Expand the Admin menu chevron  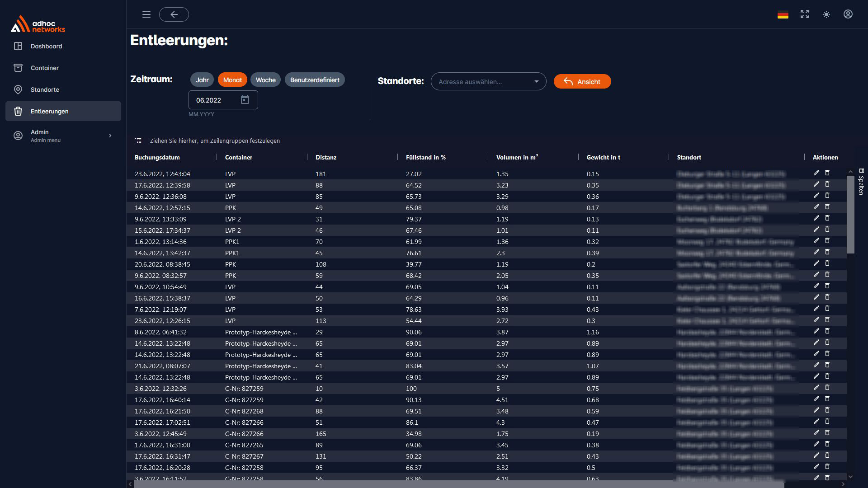tap(110, 136)
